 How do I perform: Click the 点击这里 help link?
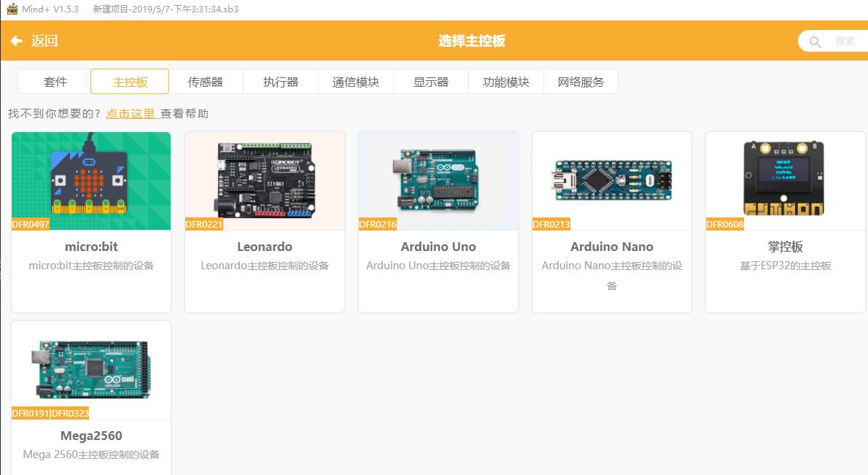pos(131,114)
